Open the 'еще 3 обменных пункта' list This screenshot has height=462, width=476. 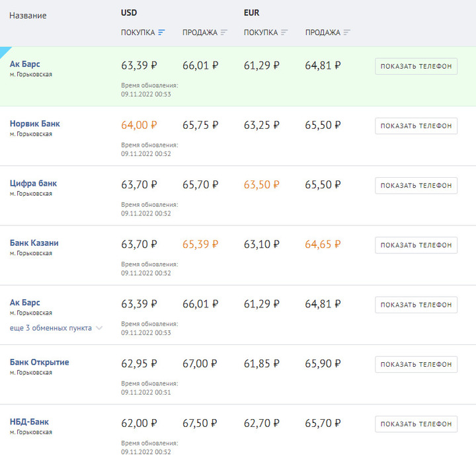pos(51,328)
